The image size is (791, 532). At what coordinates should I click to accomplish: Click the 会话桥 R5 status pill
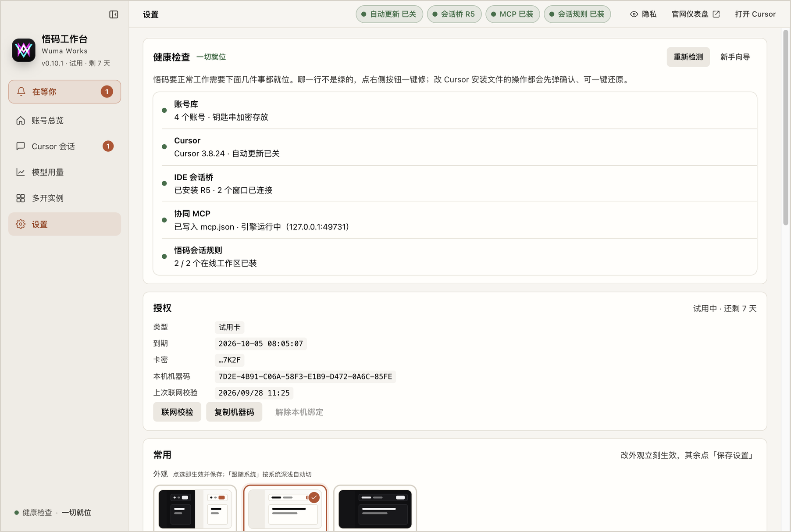(454, 14)
